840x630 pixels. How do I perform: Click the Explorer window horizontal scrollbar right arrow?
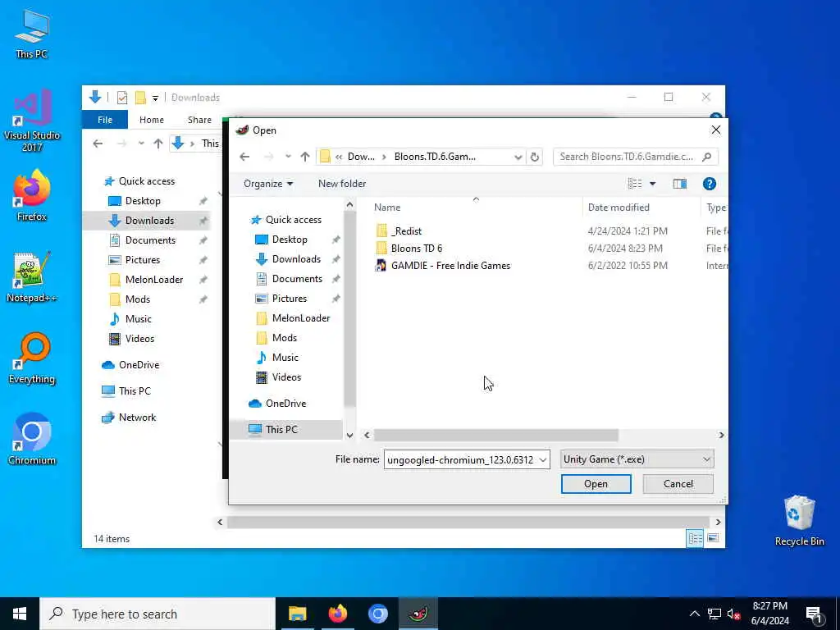pos(718,522)
